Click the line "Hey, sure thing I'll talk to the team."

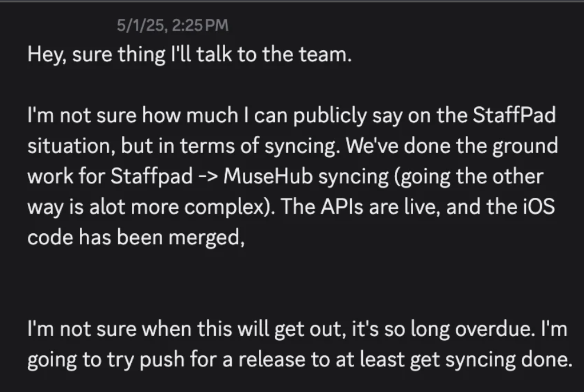[190, 54]
